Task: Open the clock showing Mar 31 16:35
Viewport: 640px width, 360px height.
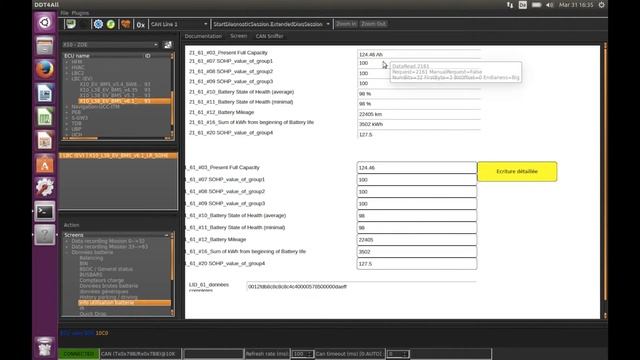Action: [576, 5]
